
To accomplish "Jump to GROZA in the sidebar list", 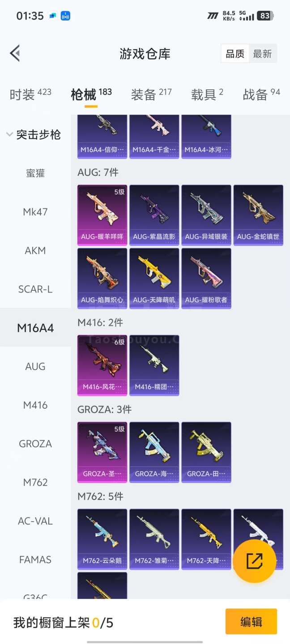I will tap(35, 444).
